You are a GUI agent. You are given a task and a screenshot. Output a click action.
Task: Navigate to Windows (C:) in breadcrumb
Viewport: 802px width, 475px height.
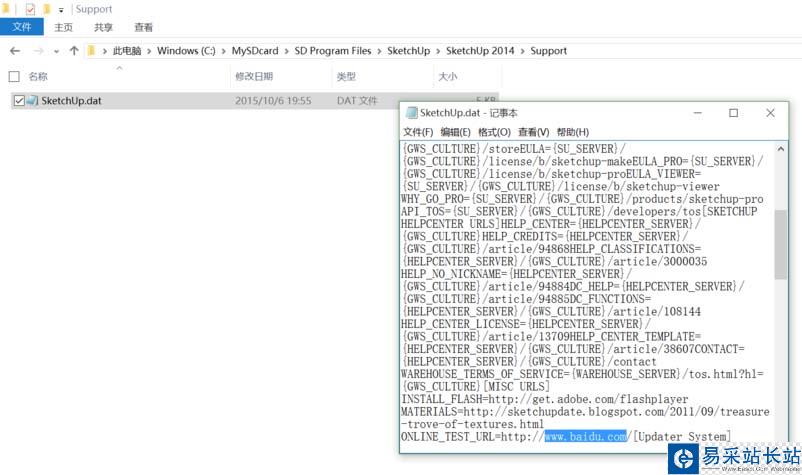[x=186, y=51]
